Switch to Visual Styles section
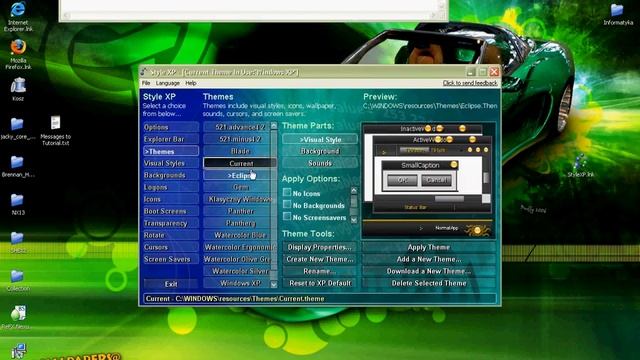This screenshot has width=640, height=360. [x=171, y=163]
